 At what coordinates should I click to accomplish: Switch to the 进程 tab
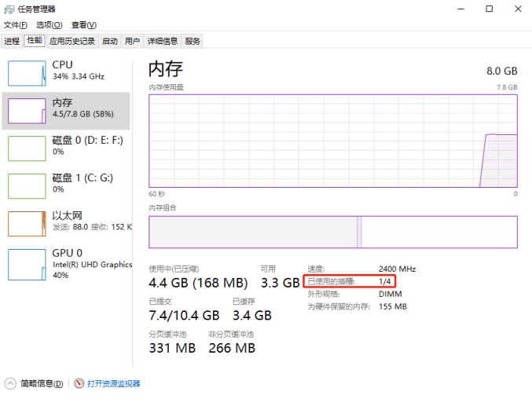12,41
